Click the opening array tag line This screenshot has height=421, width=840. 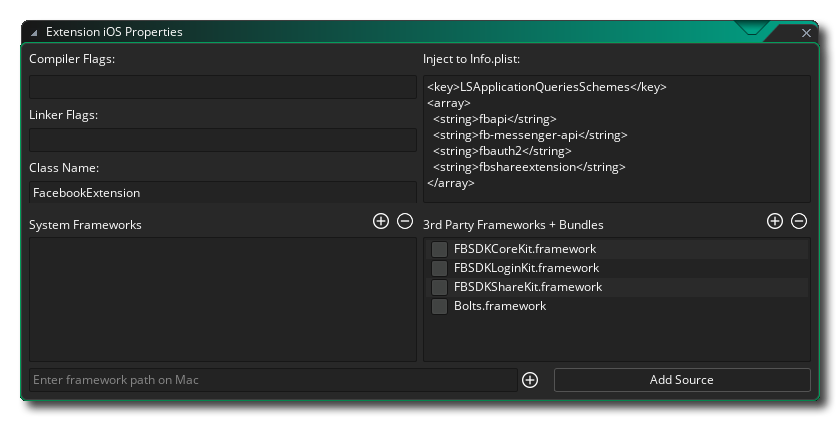(449, 103)
